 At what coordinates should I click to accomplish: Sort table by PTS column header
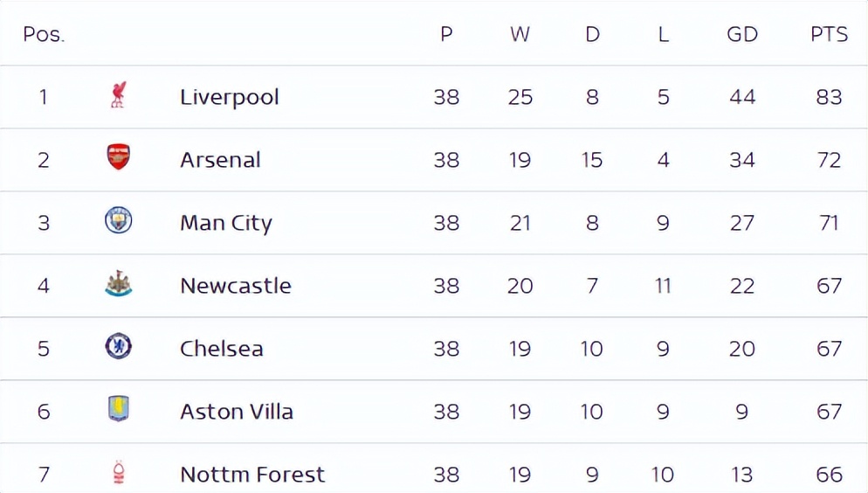click(829, 34)
